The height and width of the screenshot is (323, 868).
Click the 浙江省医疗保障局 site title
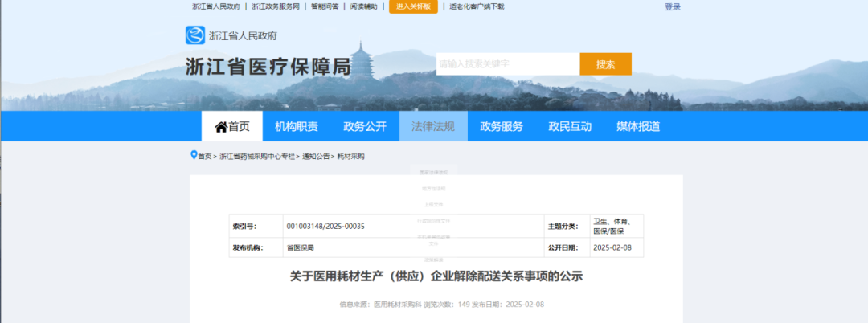point(268,67)
